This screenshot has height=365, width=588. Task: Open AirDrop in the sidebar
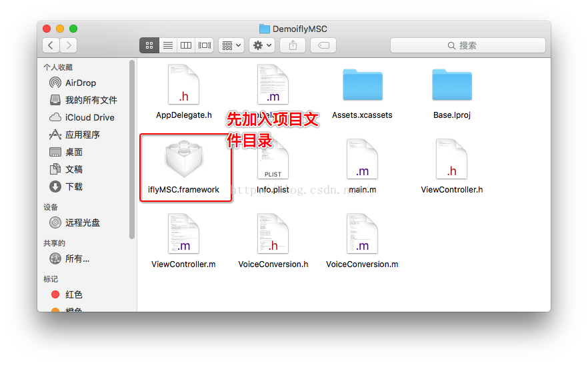73,83
